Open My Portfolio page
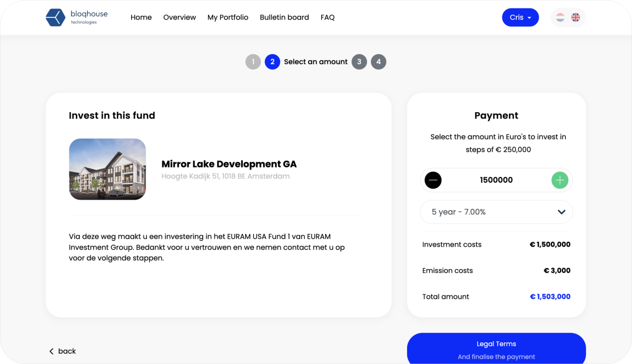632x364 pixels. coord(228,17)
